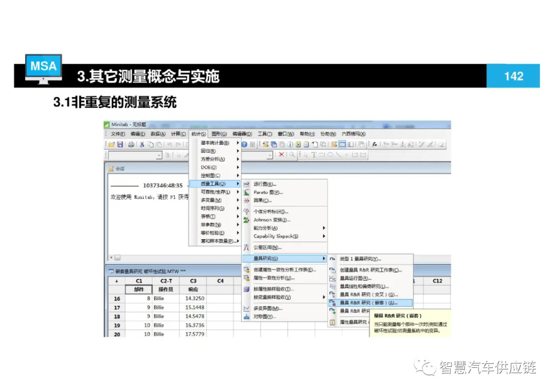This screenshot has width=554, height=392.
Task: Click the Run Chart menu icon
Action: click(246, 184)
